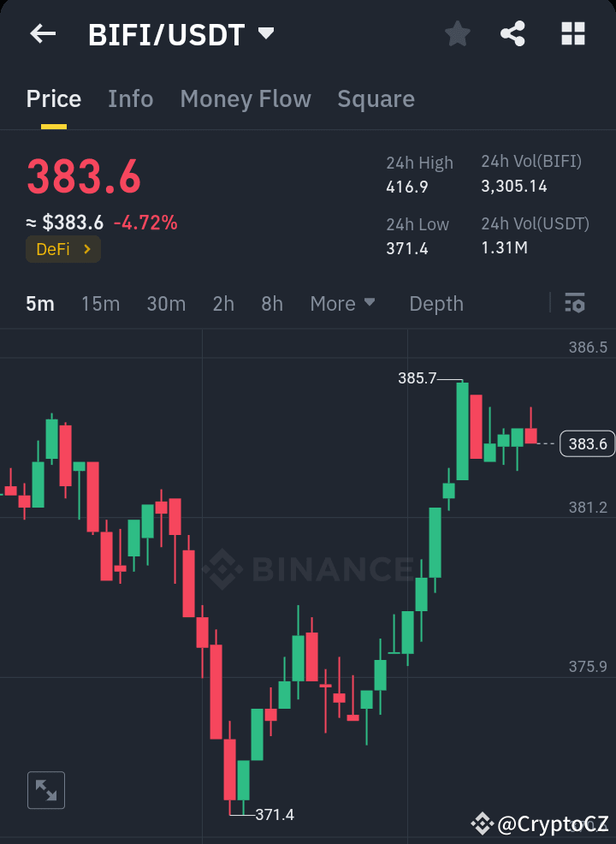Open chart settings via the candle-settings icon
616x844 pixels.
pyautogui.click(x=575, y=303)
